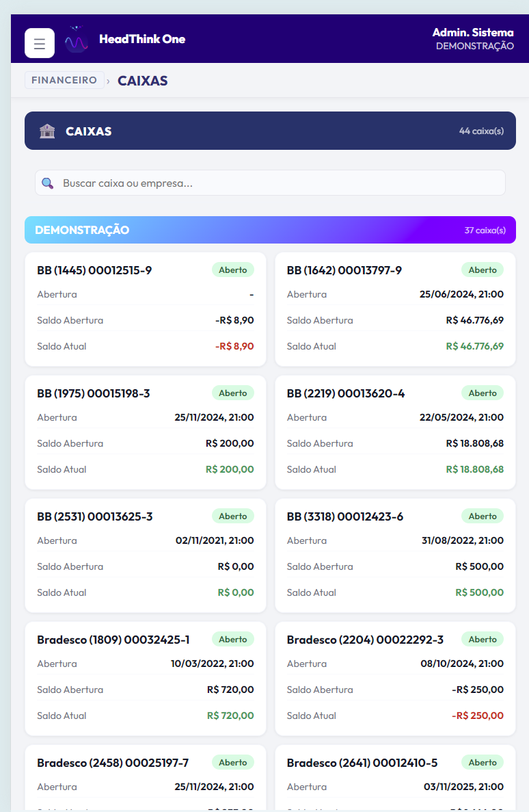Open the BB (1642) 00013797-9 card
529x812 pixels.
coord(395,309)
